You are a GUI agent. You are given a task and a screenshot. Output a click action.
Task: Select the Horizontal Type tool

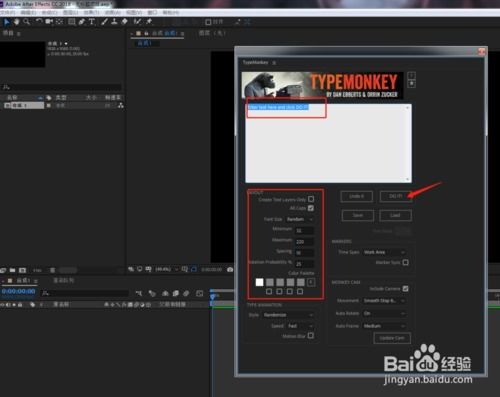(x=92, y=22)
